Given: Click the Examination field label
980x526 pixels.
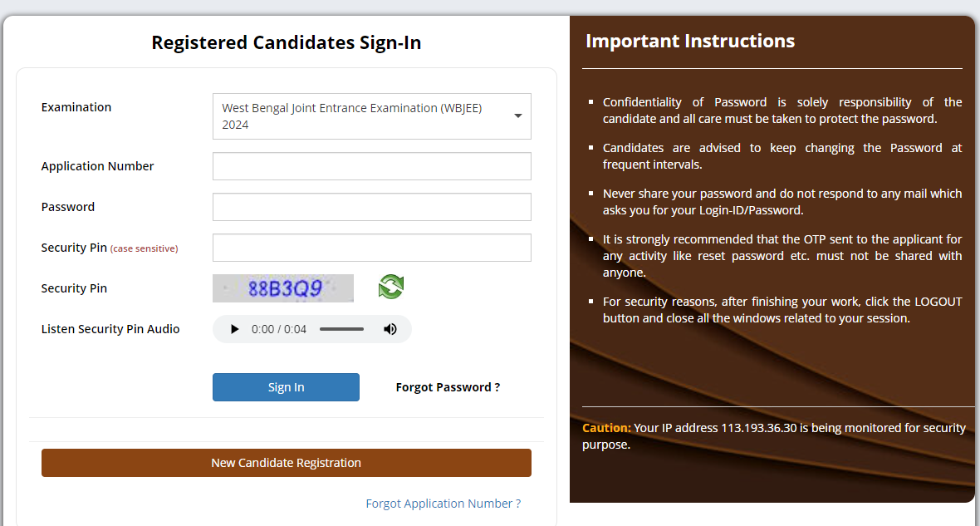Looking at the screenshot, I should pos(76,107).
